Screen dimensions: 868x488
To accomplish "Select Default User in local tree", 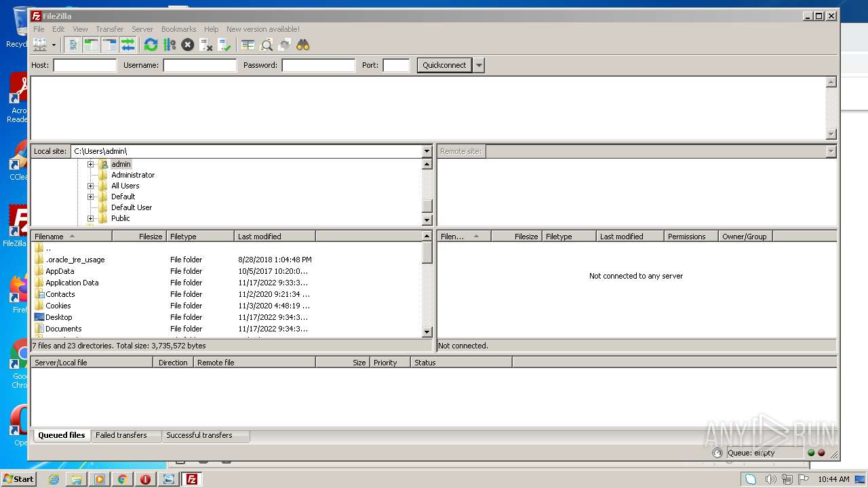I will pos(132,207).
